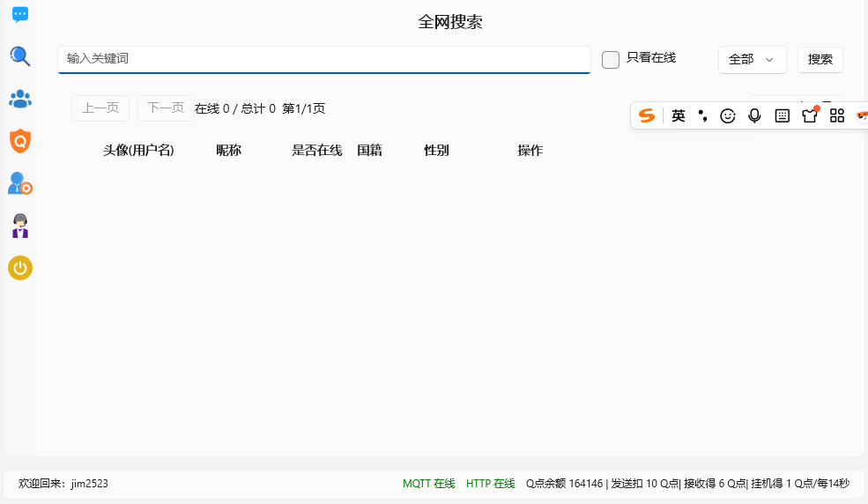
Task: Open the customer service headset icon
Action: click(19, 226)
